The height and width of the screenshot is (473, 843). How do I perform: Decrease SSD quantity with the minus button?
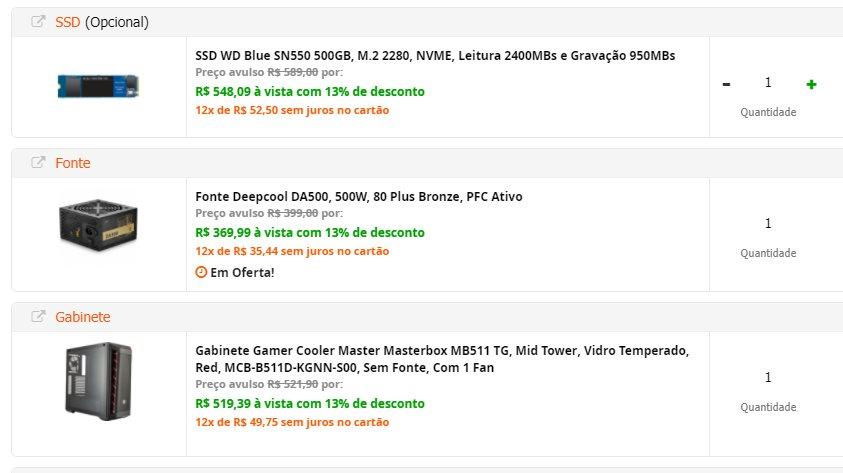(726, 84)
